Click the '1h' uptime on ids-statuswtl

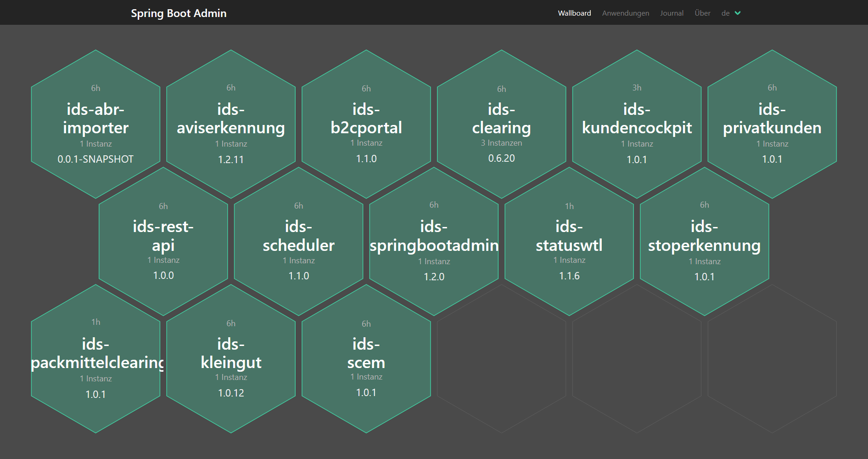point(569,206)
